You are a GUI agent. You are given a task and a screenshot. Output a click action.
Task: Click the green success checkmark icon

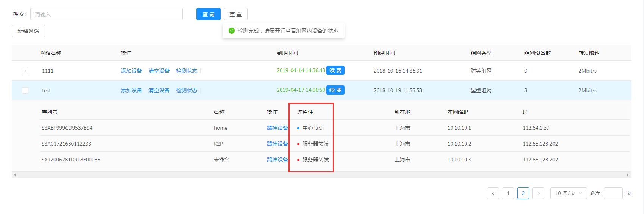point(232,31)
